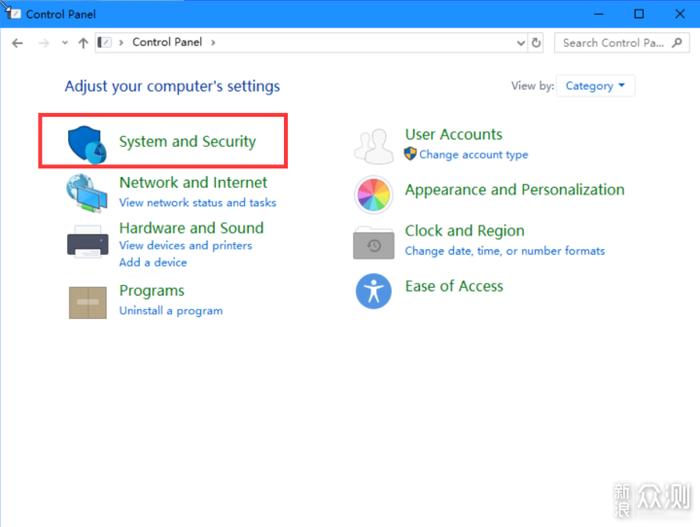Select the Control Panel breadcrumb item
This screenshot has height=527, width=700.
pos(167,42)
